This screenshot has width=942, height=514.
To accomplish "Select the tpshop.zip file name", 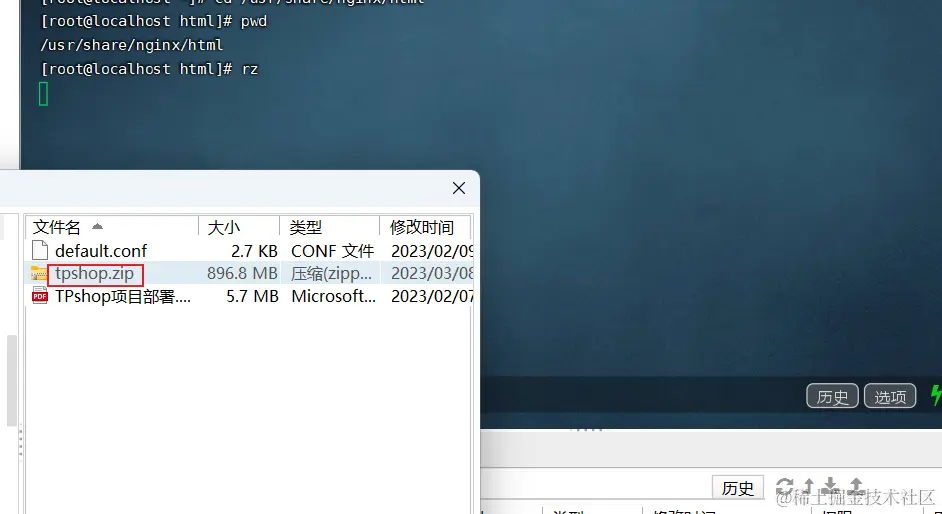I will click(94, 274).
